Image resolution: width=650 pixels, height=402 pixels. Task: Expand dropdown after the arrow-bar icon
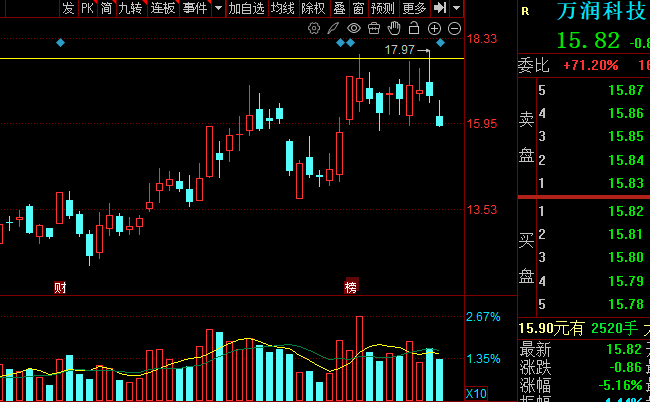[456, 8]
